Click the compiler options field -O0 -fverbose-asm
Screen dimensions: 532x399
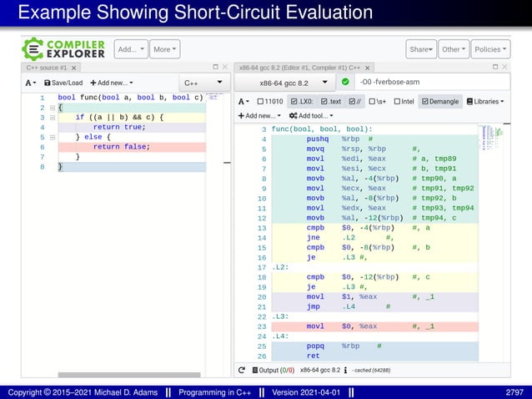click(x=432, y=82)
